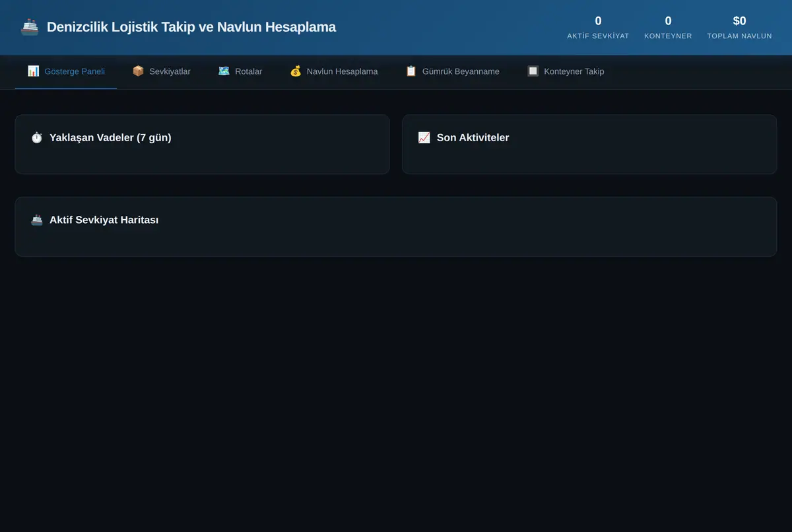Click the ship icon beside Aktif Sevkiyat Haritası

click(37, 220)
